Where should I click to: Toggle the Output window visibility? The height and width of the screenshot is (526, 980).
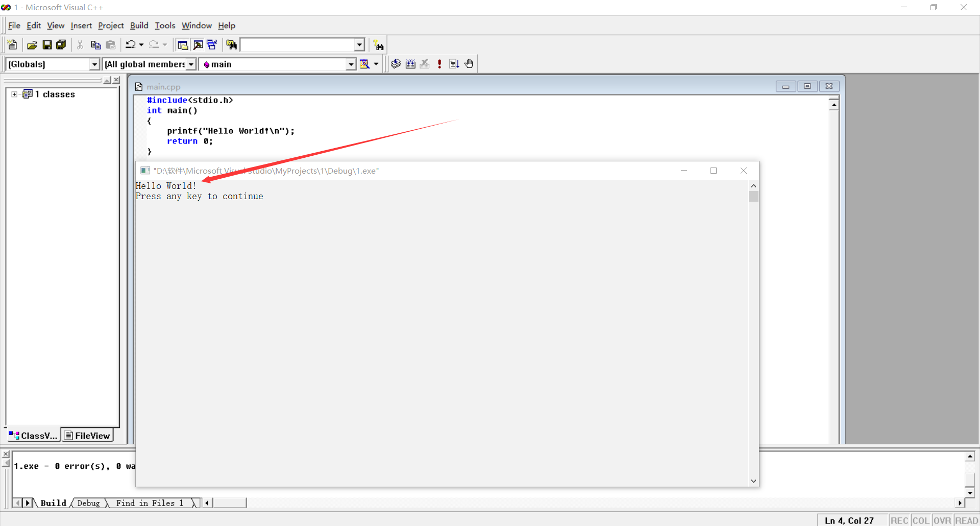(x=197, y=44)
